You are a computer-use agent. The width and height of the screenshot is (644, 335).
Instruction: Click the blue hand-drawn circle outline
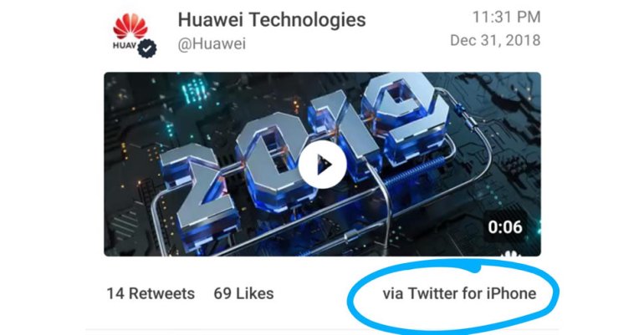point(453,296)
